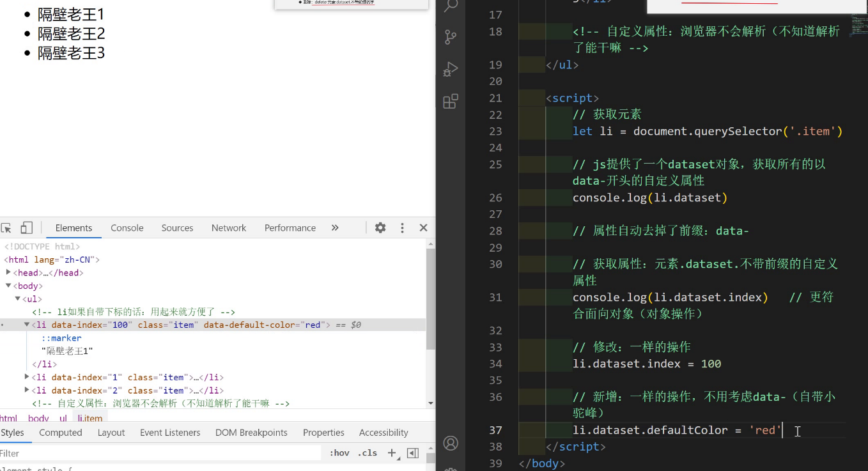Screen dimensions: 868x471
Task: Click the <!DOCTYPE html> line
Action: pyautogui.click(x=42, y=246)
